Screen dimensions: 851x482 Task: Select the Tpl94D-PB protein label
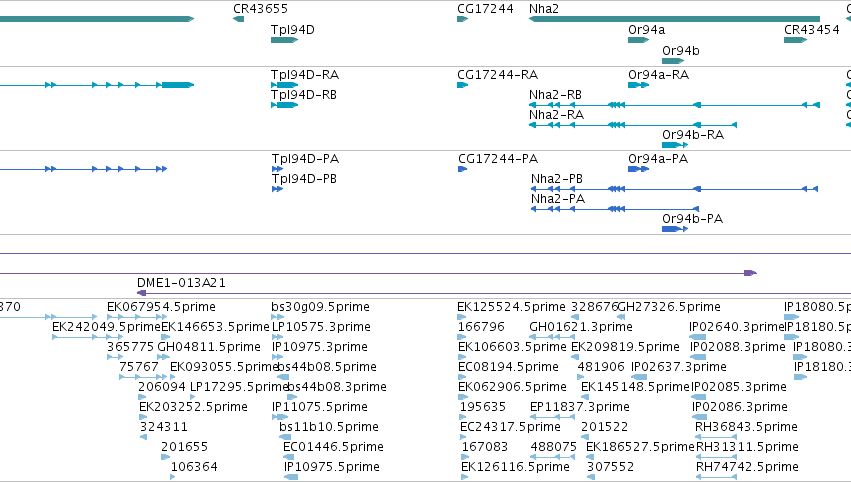point(304,179)
